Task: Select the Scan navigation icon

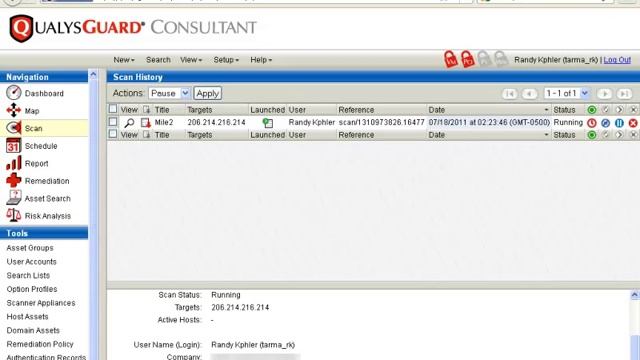Action: [x=13, y=128]
